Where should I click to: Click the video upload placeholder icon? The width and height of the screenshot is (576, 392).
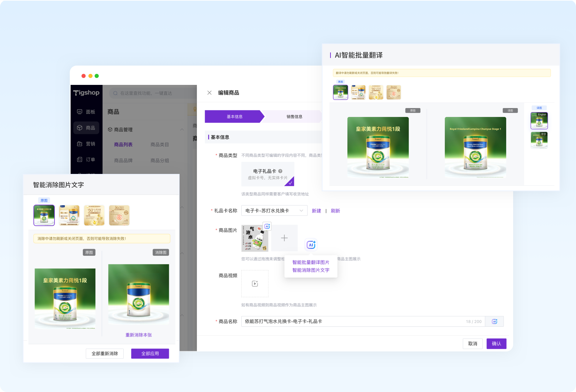[x=255, y=284]
